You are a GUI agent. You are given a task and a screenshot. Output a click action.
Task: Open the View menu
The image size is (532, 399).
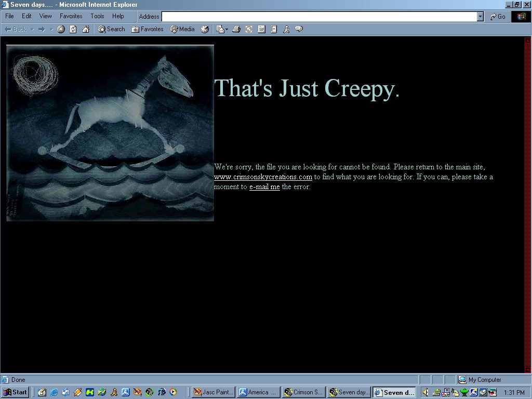[x=46, y=16]
